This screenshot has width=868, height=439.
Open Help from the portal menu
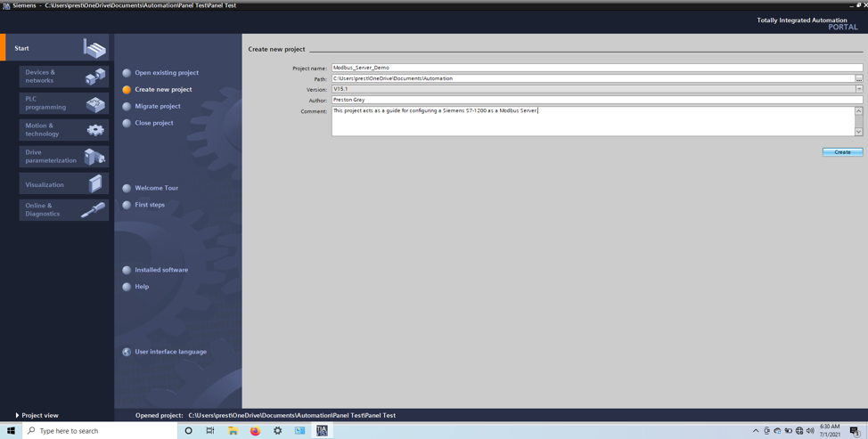coord(142,287)
